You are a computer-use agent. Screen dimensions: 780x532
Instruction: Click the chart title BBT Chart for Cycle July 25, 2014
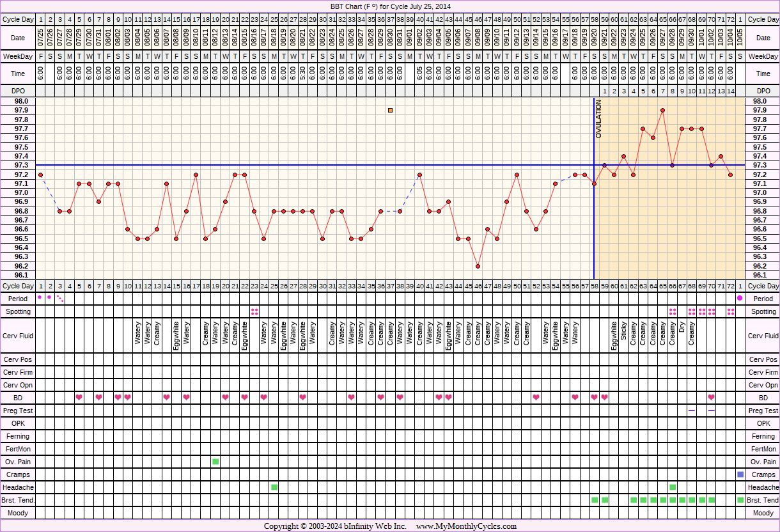(390, 6)
